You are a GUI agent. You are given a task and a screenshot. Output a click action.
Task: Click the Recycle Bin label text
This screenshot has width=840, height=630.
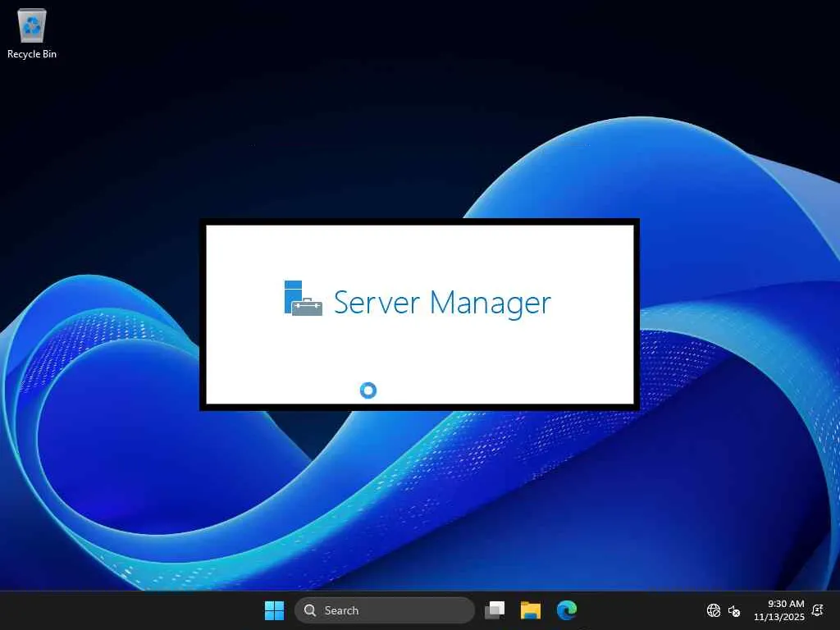(32, 53)
